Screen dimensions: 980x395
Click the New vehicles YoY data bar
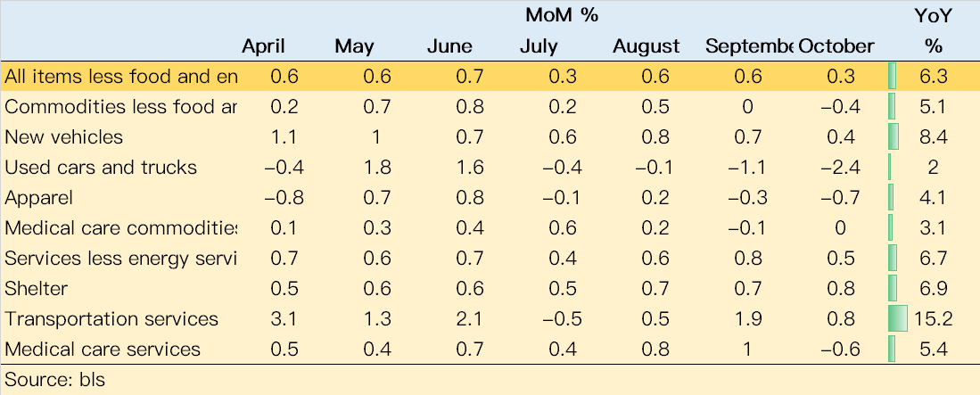[894, 137]
